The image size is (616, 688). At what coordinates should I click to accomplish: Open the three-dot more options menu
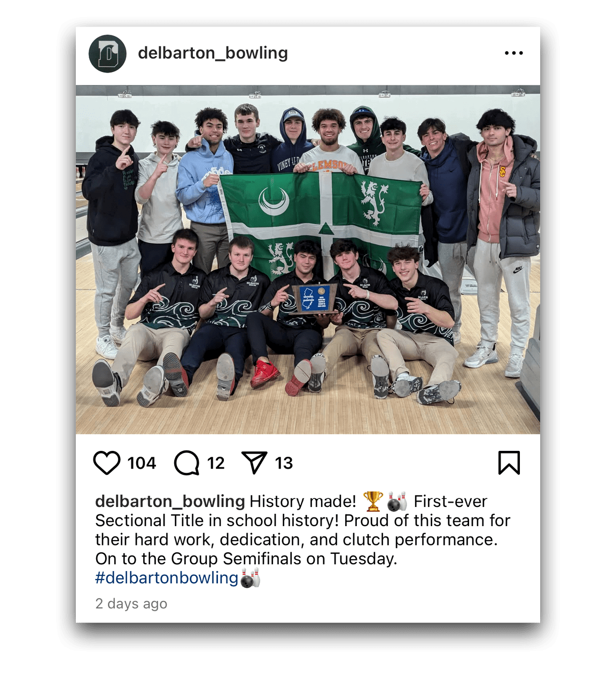point(513,53)
